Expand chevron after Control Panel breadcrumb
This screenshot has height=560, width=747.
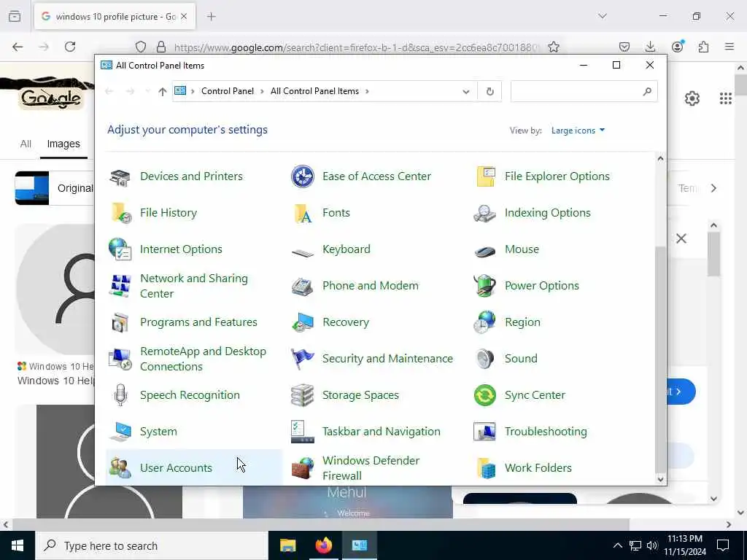click(262, 91)
